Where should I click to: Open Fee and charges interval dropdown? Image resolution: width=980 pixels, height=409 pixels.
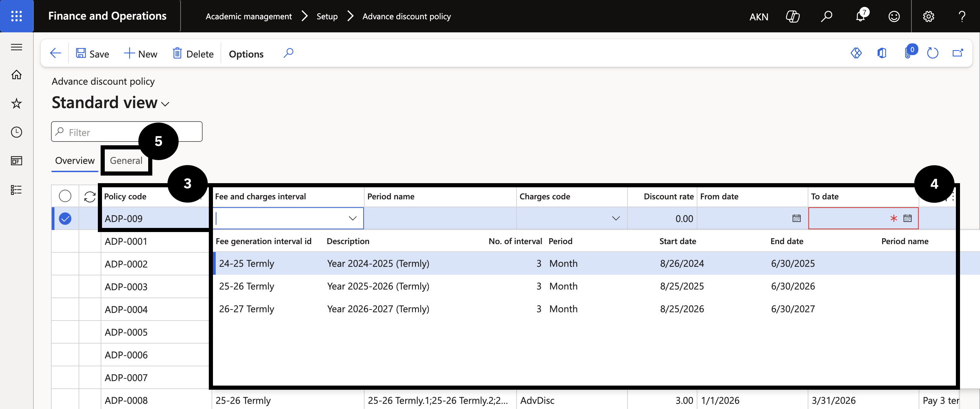(x=353, y=219)
